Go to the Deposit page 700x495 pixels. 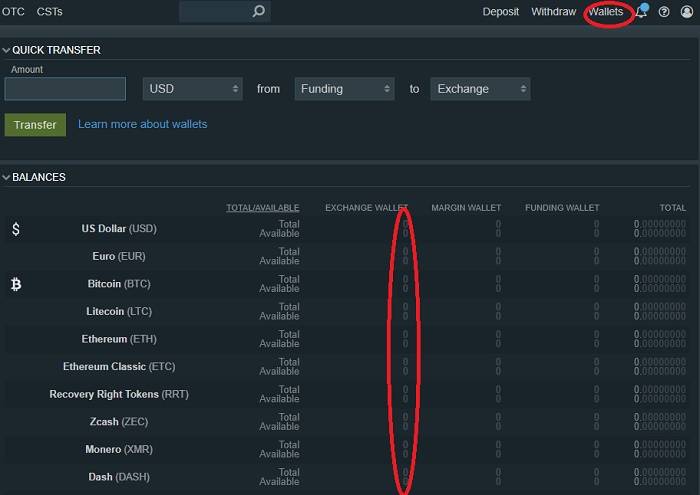500,12
